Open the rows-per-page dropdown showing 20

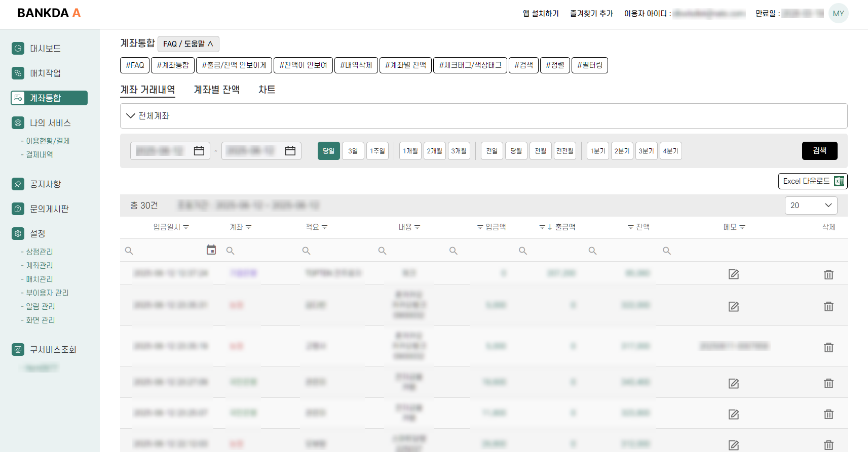coord(811,206)
